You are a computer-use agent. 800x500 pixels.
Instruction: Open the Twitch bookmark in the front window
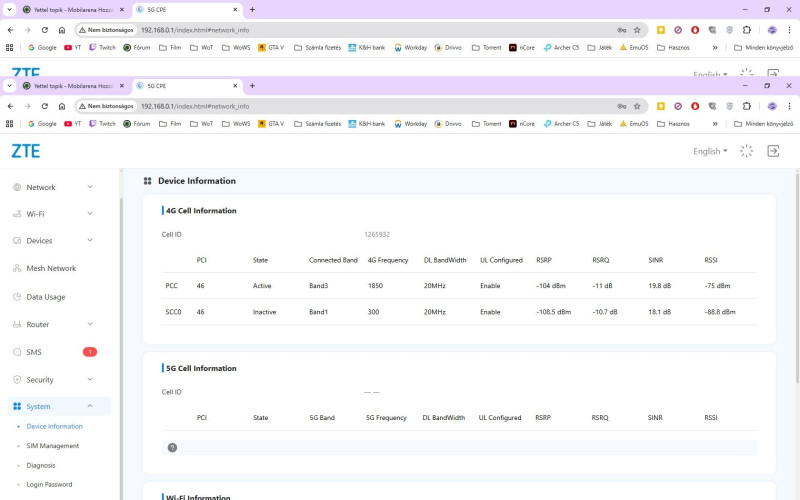(x=102, y=123)
